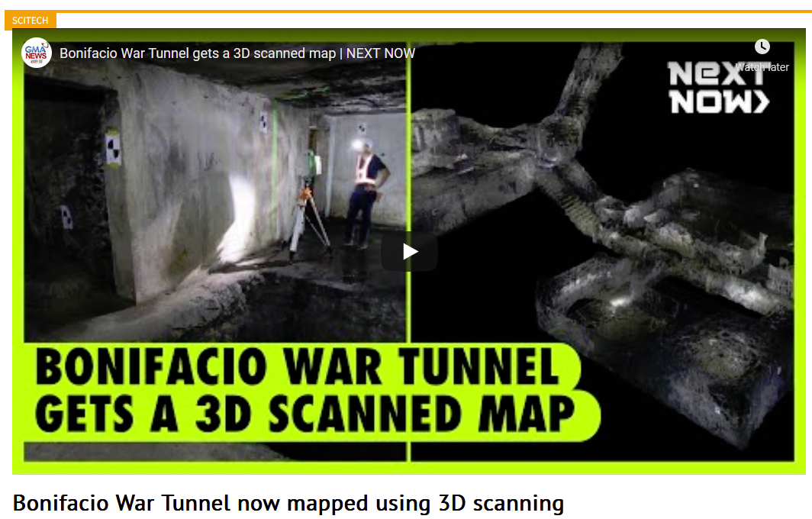Click the 'NOW' arrow of the show logo
Viewport: 812px width, 519px height.
pos(719,102)
